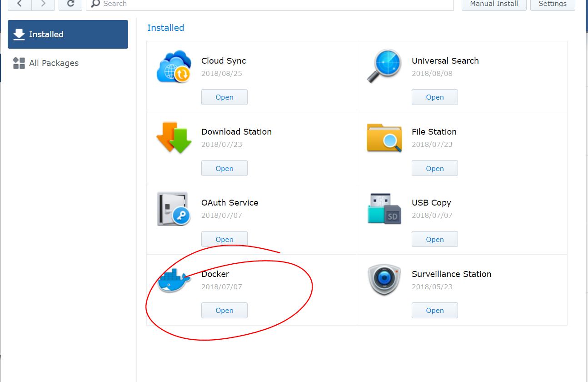Click the Docker title text
588x382 pixels.
click(x=215, y=274)
